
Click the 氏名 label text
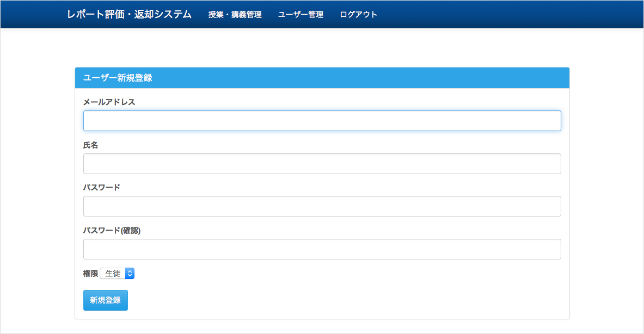pyautogui.click(x=90, y=145)
